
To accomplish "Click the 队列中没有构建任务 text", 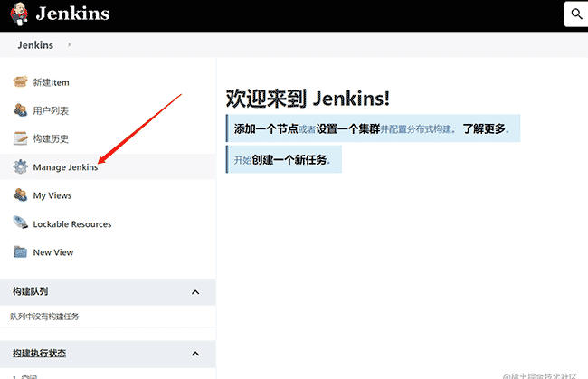I will tap(44, 317).
